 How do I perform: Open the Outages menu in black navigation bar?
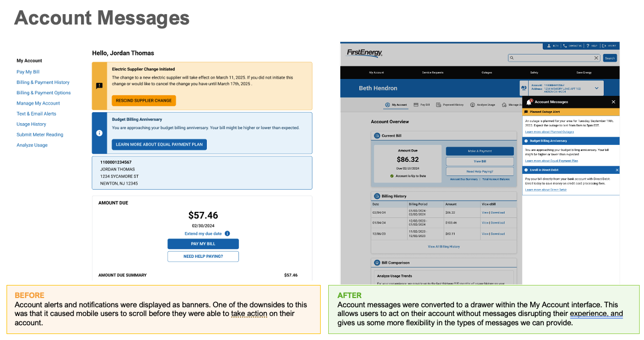(486, 72)
